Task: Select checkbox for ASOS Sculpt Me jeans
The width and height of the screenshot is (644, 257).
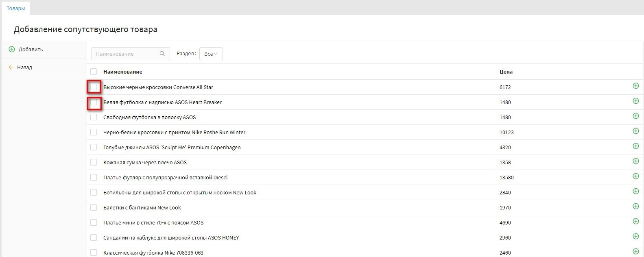Action: [94, 147]
